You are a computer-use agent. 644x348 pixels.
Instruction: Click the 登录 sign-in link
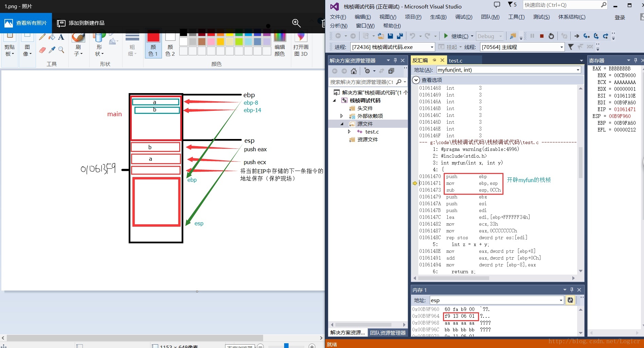tap(620, 17)
